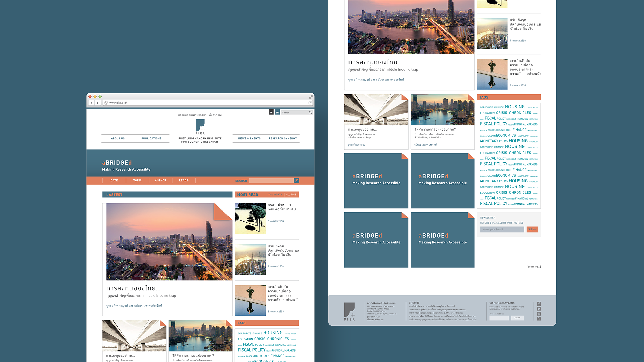Open the Twitter icon in the footer
The image size is (644, 362).
[539, 309]
